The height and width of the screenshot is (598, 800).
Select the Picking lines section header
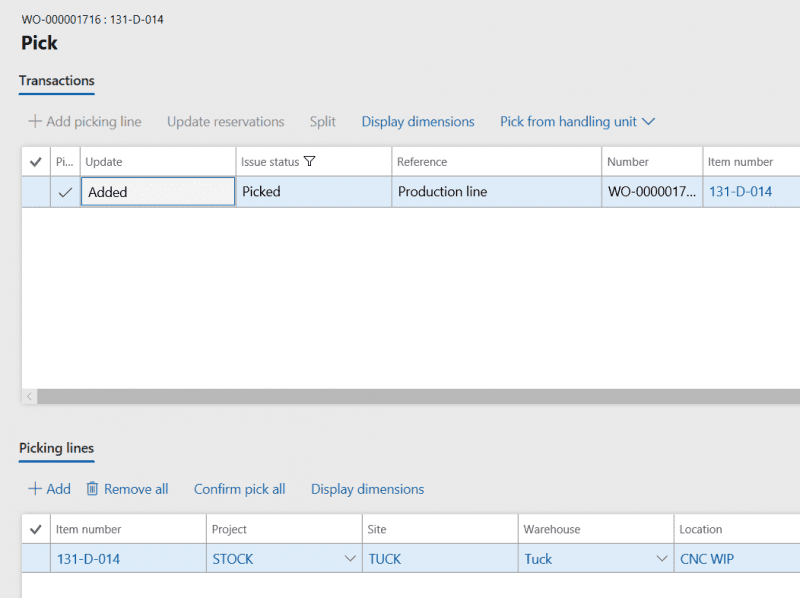tap(57, 449)
